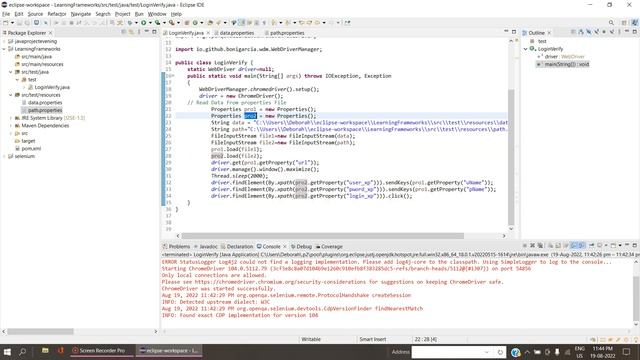The width and height of the screenshot is (640, 360).
Task: Click the taskbar Address input field
Action: click(x=451, y=352)
